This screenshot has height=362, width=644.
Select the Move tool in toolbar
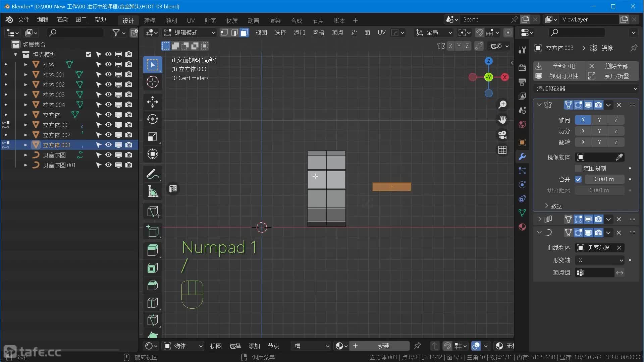coord(153,102)
